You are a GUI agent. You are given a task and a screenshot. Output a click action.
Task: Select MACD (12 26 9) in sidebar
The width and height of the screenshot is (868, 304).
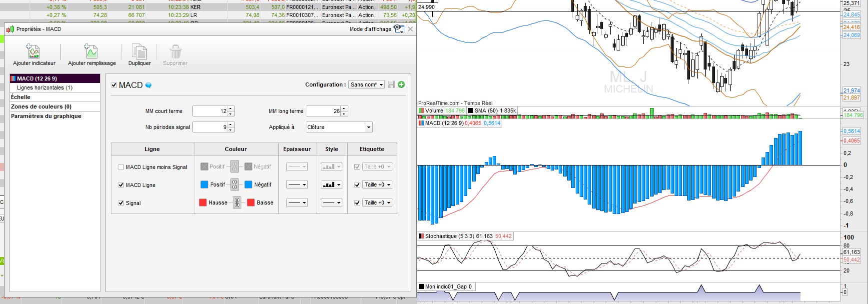click(55, 78)
